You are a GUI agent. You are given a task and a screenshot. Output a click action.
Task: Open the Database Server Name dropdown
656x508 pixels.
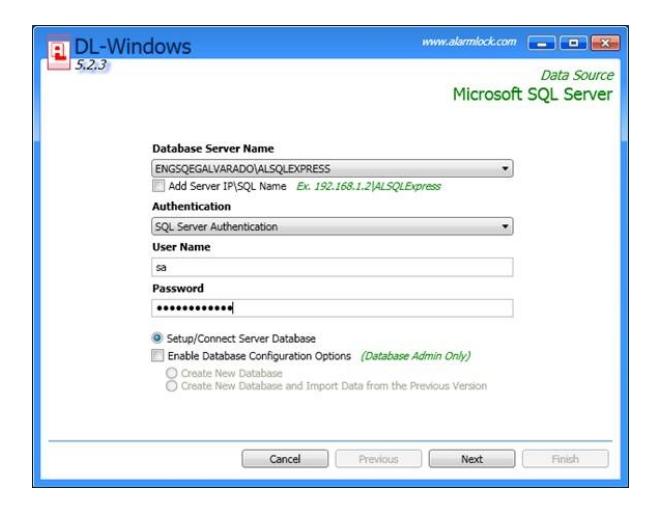click(x=332, y=169)
